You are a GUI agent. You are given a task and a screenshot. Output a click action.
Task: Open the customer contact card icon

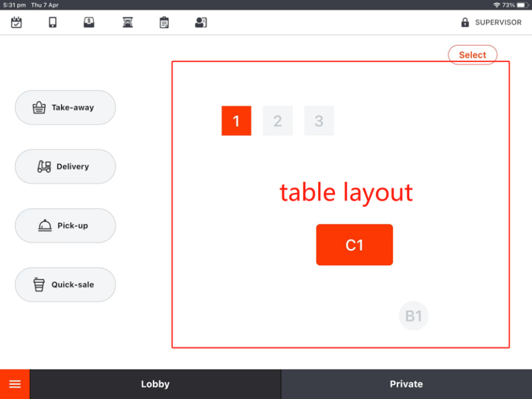click(x=201, y=22)
